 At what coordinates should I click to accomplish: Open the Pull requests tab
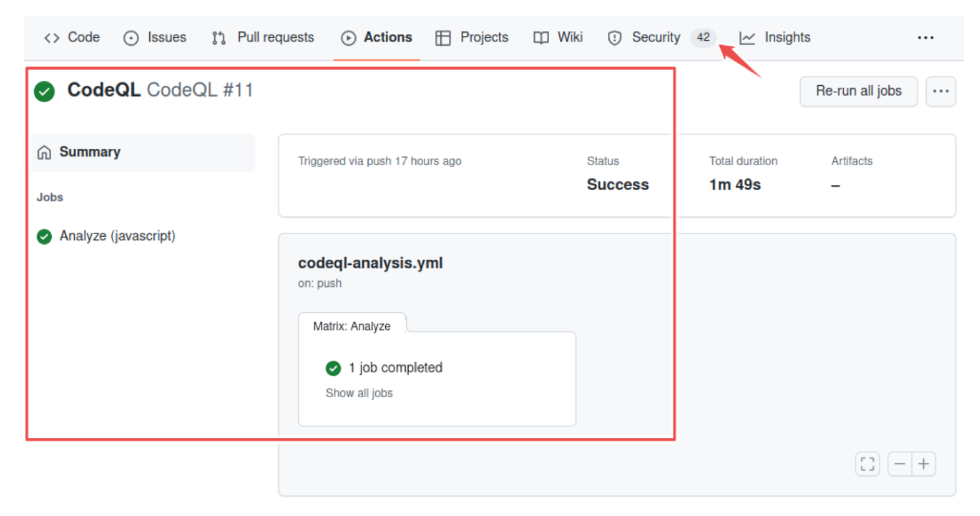pyautogui.click(x=263, y=37)
